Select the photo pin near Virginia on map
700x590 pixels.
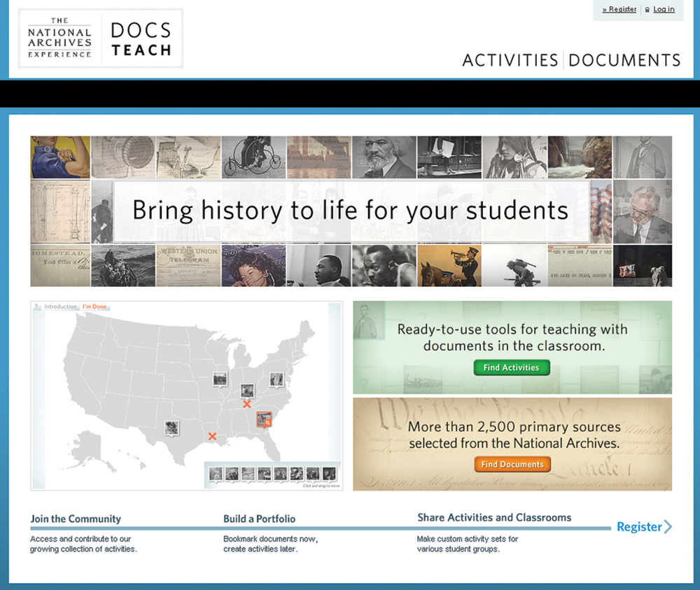pyautogui.click(x=276, y=379)
